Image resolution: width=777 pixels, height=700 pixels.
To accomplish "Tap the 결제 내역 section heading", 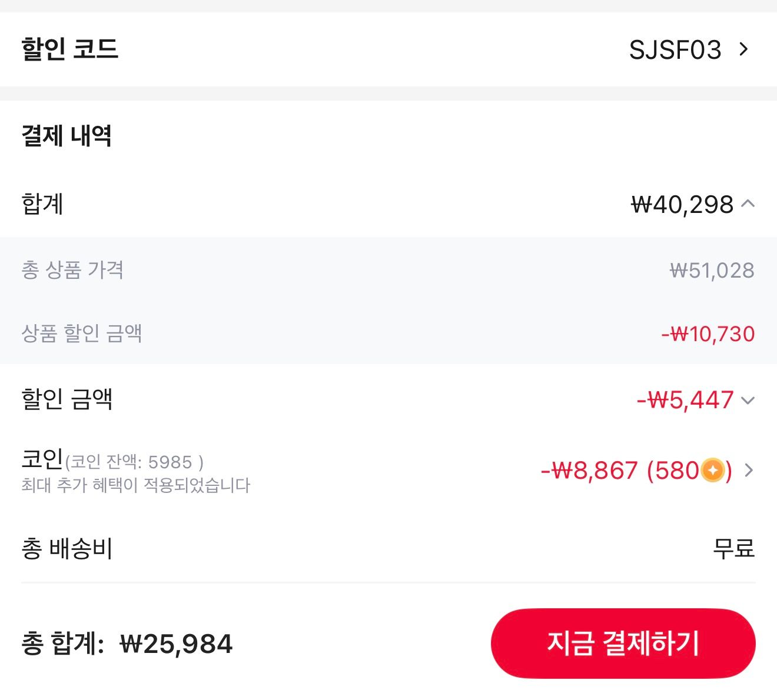I will click(67, 136).
